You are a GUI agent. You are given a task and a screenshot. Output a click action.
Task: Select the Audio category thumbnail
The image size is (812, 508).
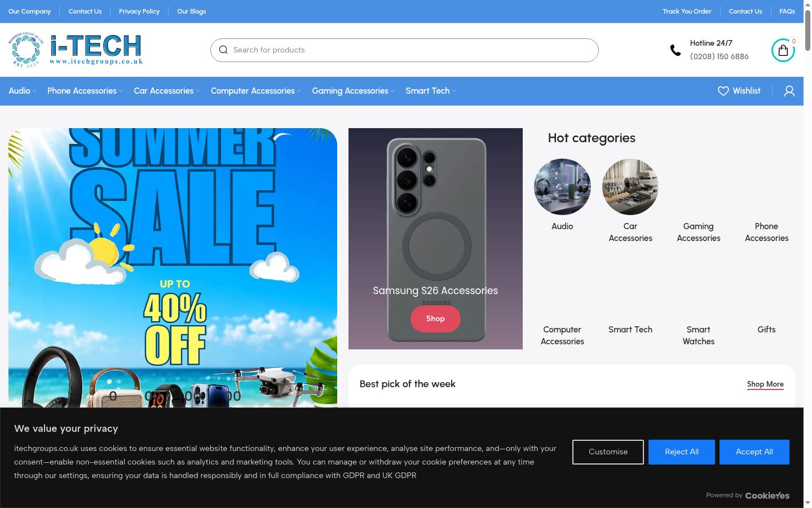tap(562, 187)
